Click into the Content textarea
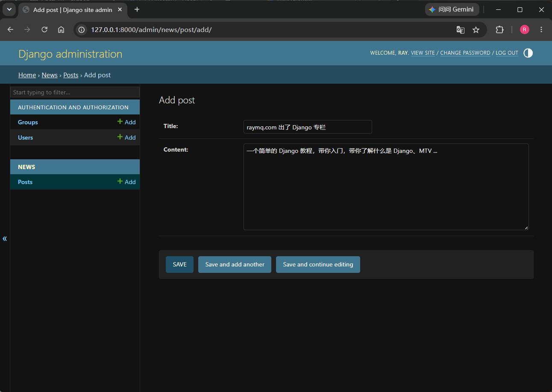The image size is (552, 392). (386, 187)
